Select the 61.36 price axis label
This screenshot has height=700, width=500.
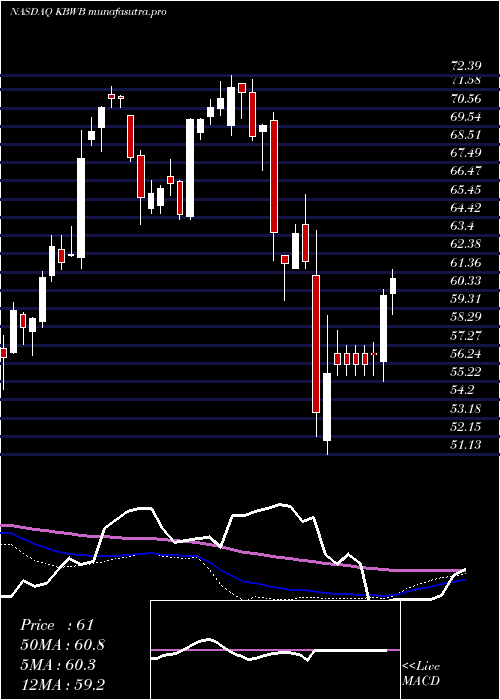(x=466, y=262)
